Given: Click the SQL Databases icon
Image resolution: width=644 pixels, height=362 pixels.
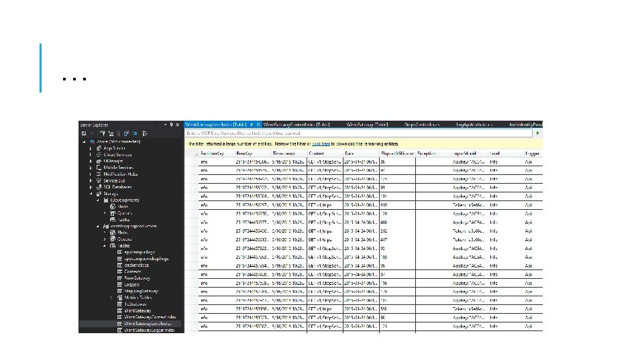Looking at the screenshot, I should coord(99,187).
